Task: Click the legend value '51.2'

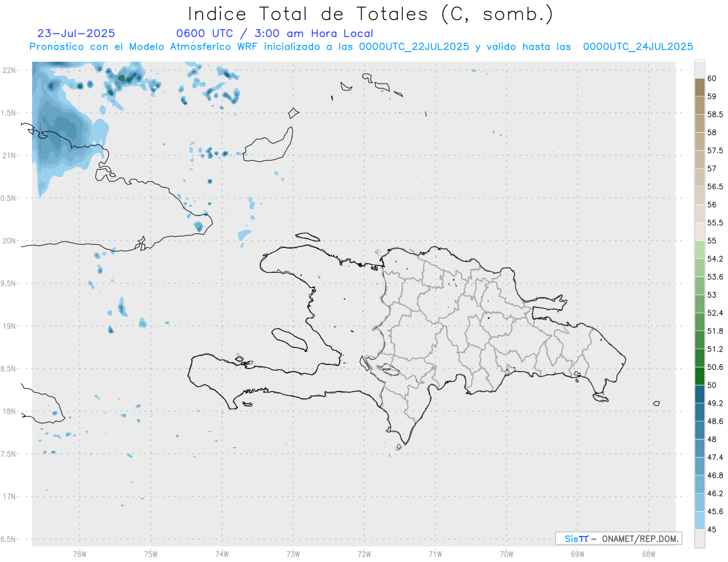Action: click(715, 349)
